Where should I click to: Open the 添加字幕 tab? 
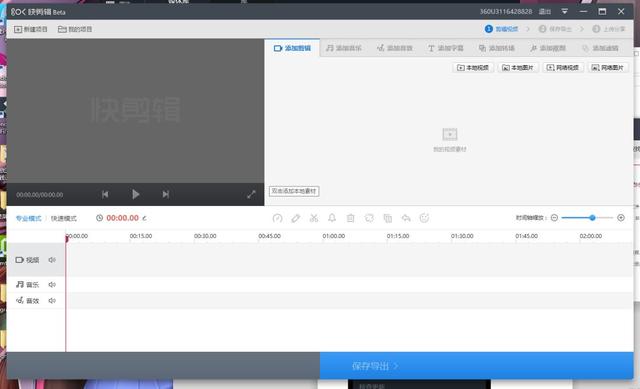pyautogui.click(x=445, y=48)
